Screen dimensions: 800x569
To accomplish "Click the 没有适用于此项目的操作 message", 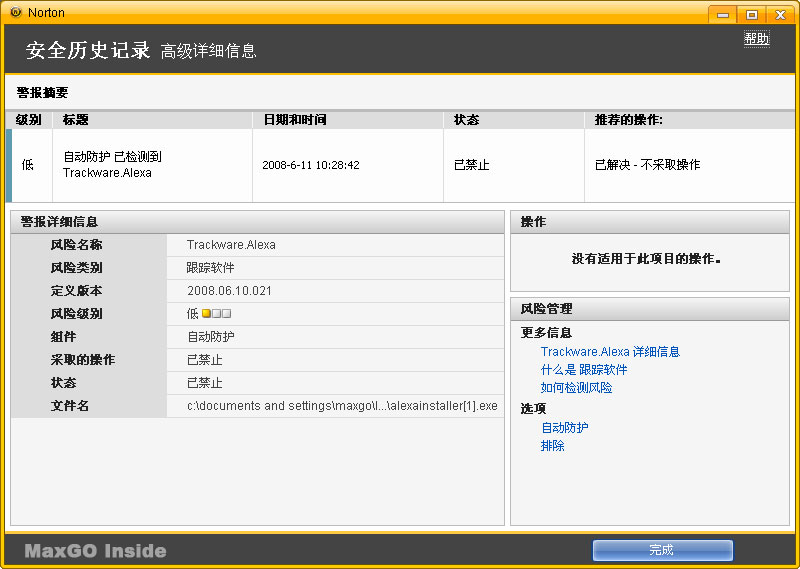I will coord(646,259).
